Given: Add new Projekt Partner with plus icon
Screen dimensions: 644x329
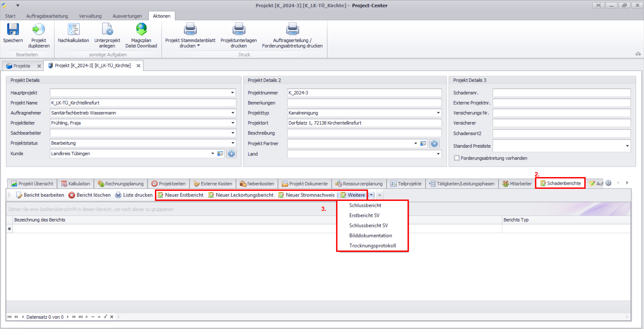Looking at the screenshot, I should (434, 144).
